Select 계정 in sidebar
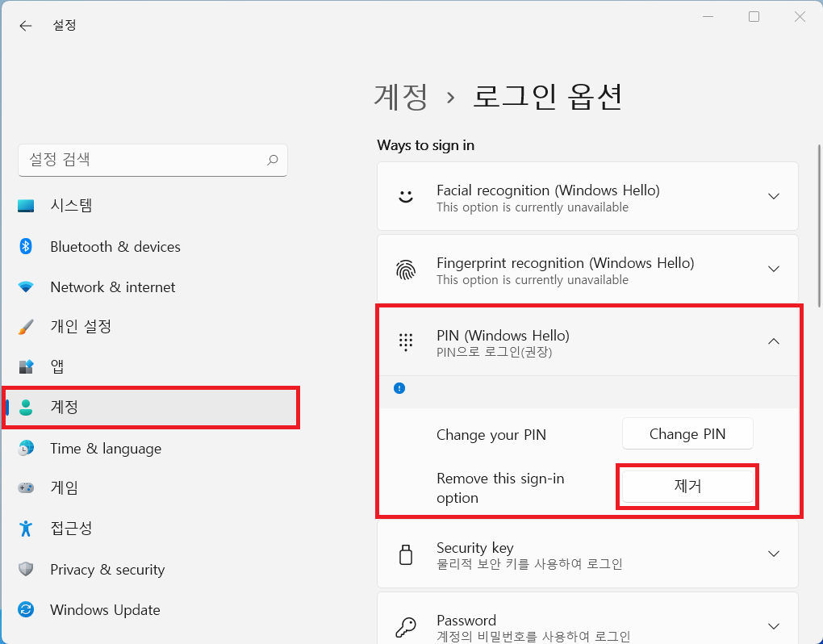The image size is (823, 644). (x=151, y=408)
